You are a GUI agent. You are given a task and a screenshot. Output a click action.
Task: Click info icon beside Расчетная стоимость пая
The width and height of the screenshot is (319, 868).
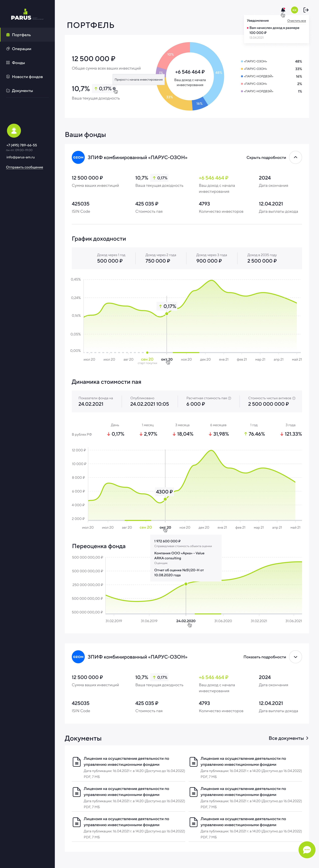(230, 398)
